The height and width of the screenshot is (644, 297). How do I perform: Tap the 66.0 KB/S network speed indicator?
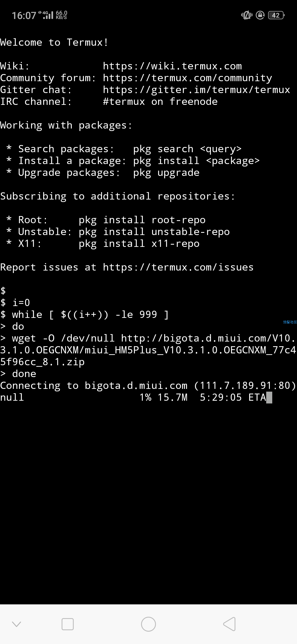coord(61,15)
